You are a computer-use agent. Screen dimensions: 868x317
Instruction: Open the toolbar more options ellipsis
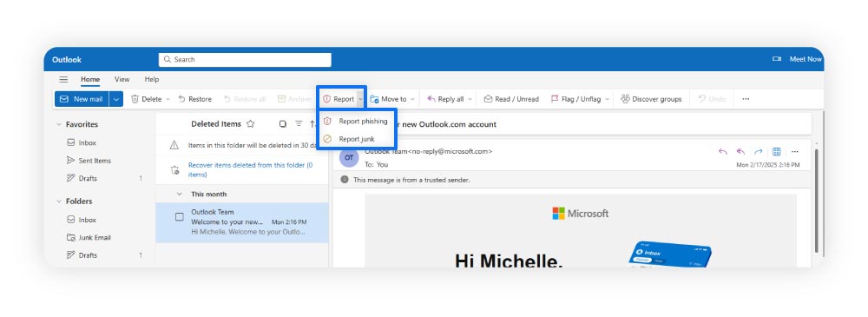coord(746,99)
